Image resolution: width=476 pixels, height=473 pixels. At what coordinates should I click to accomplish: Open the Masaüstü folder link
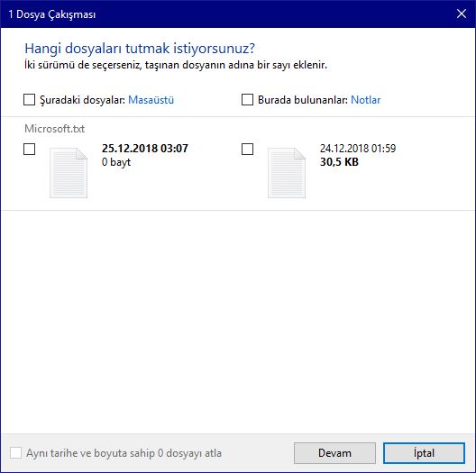point(151,100)
